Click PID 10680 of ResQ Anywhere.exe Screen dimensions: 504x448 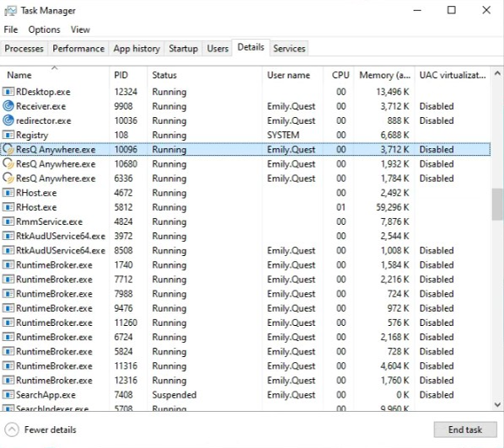click(x=126, y=164)
